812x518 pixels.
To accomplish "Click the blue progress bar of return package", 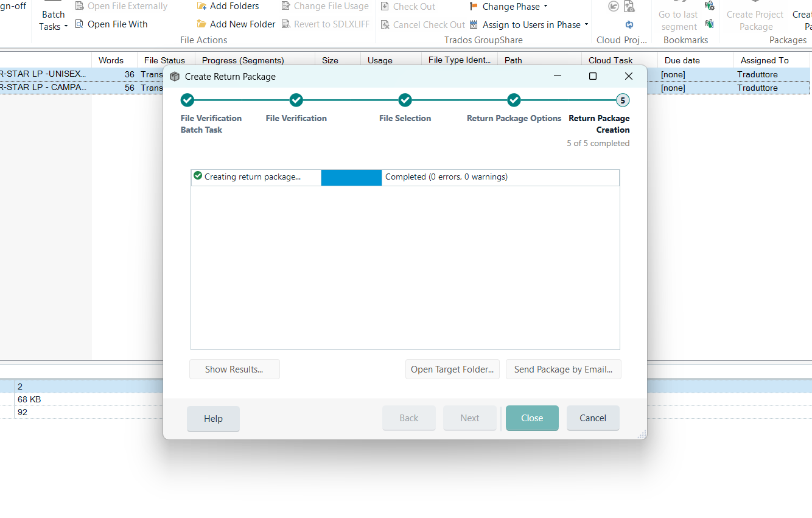I will [x=351, y=177].
